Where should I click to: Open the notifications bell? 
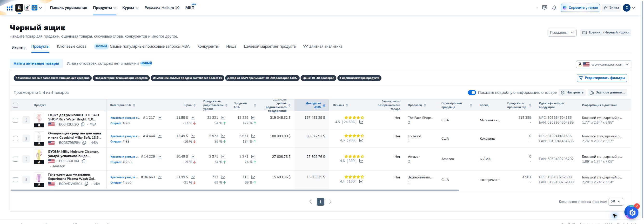(x=554, y=8)
